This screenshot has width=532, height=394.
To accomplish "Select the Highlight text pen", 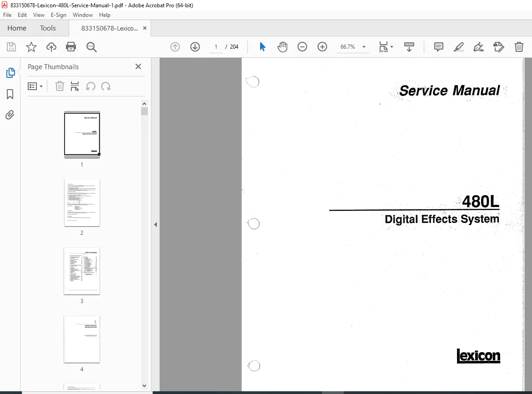I will coord(459,47).
